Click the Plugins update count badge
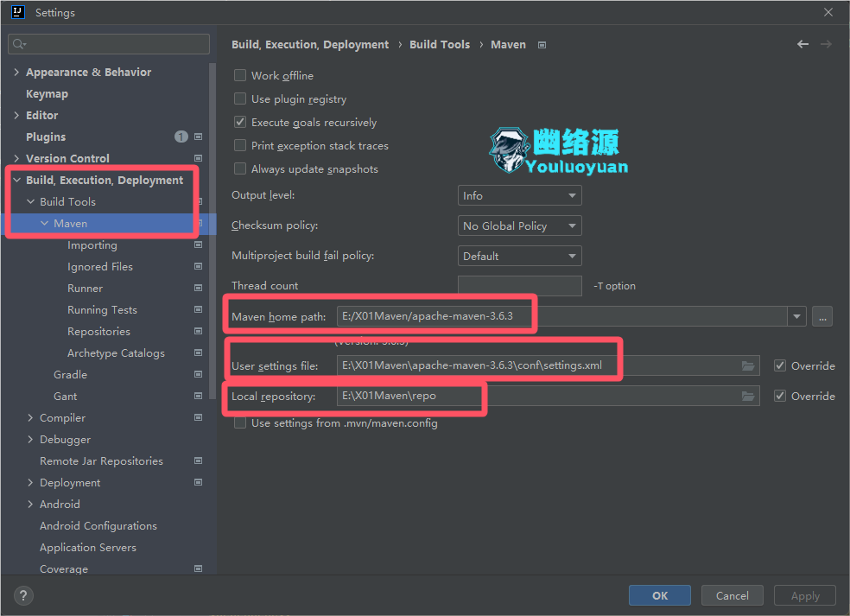 (181, 137)
